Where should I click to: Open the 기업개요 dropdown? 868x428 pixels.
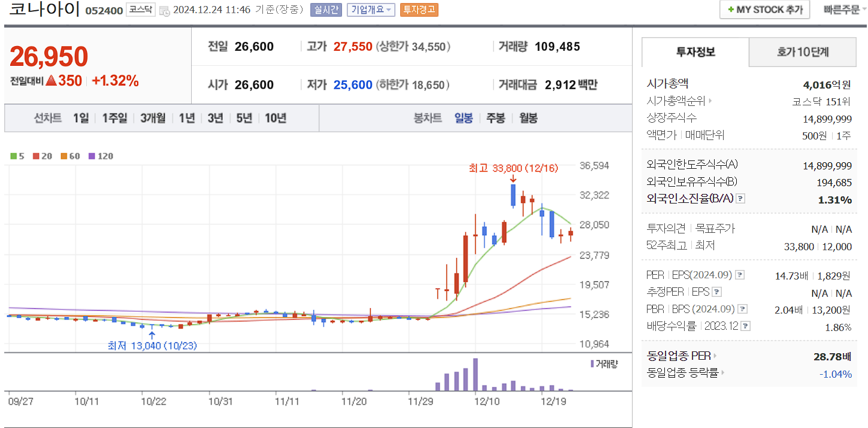(x=371, y=10)
